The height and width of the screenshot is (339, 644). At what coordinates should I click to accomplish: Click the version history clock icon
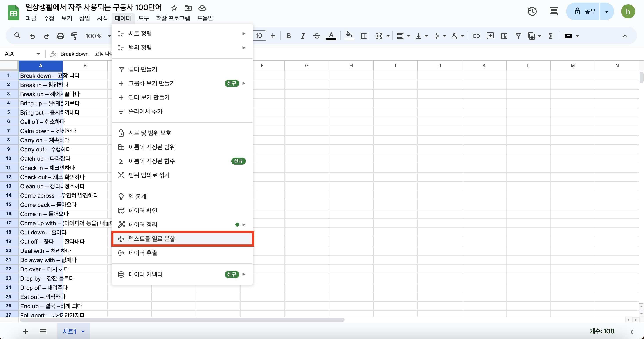point(532,11)
